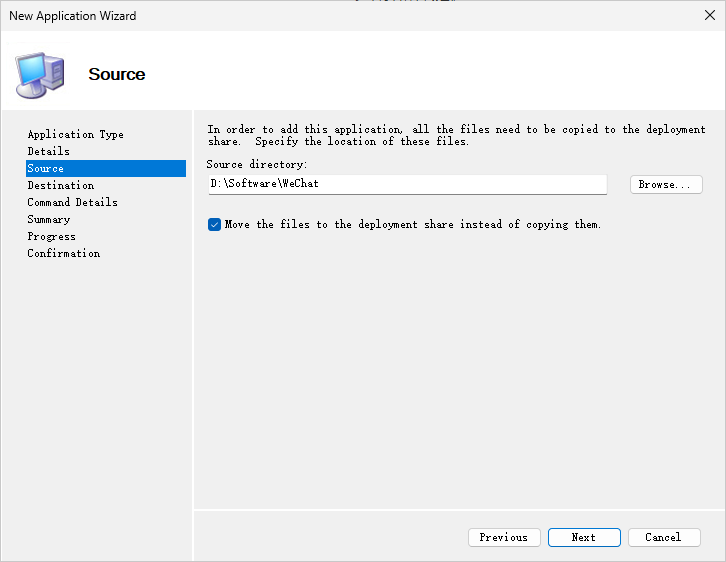Enable moving files instead of copying checkbox
726x562 pixels.
coord(214,225)
